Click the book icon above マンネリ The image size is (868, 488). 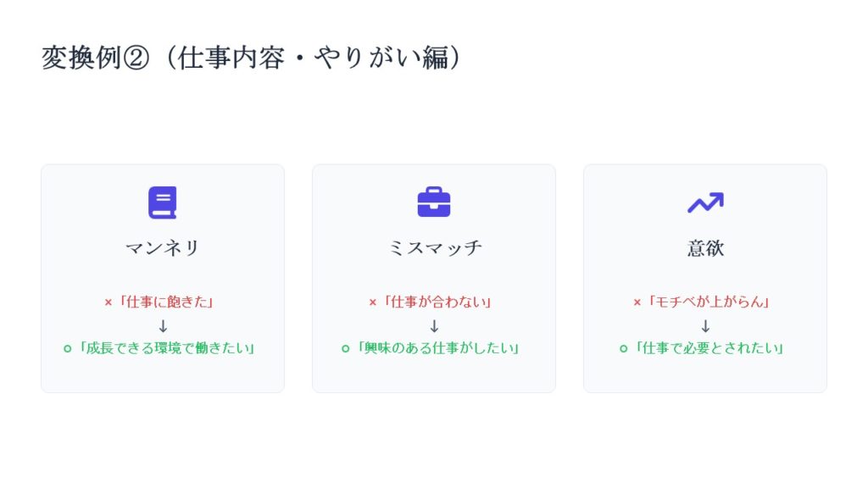(x=162, y=202)
